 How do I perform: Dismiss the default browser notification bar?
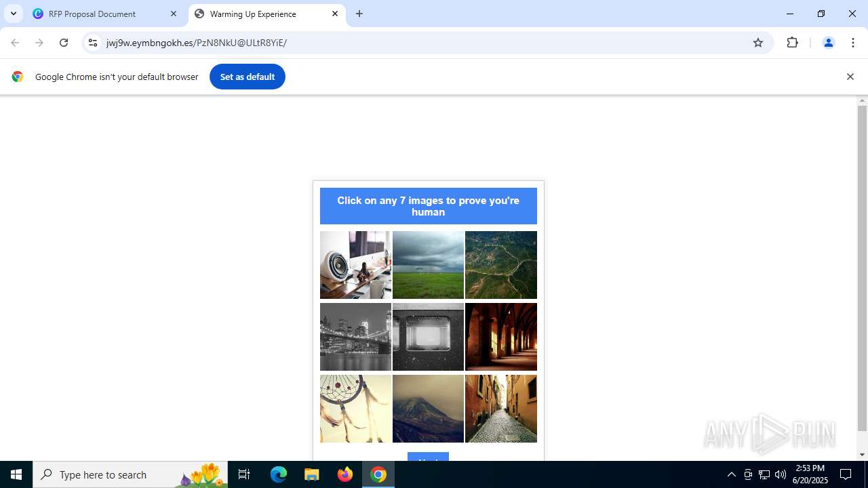pyautogui.click(x=850, y=77)
